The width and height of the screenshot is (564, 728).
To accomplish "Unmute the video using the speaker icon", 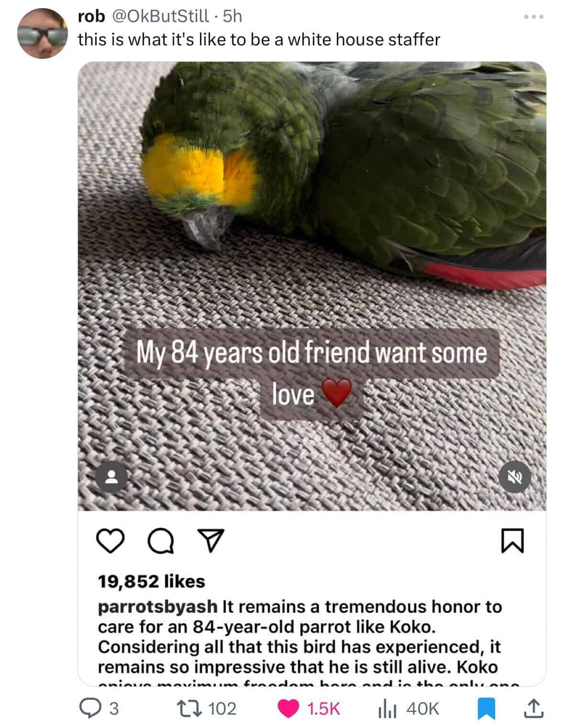I will (x=515, y=477).
